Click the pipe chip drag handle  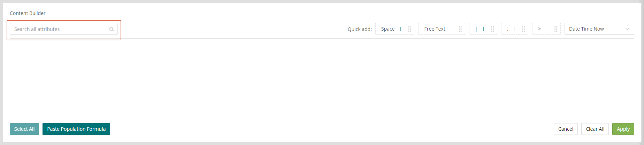(492, 29)
